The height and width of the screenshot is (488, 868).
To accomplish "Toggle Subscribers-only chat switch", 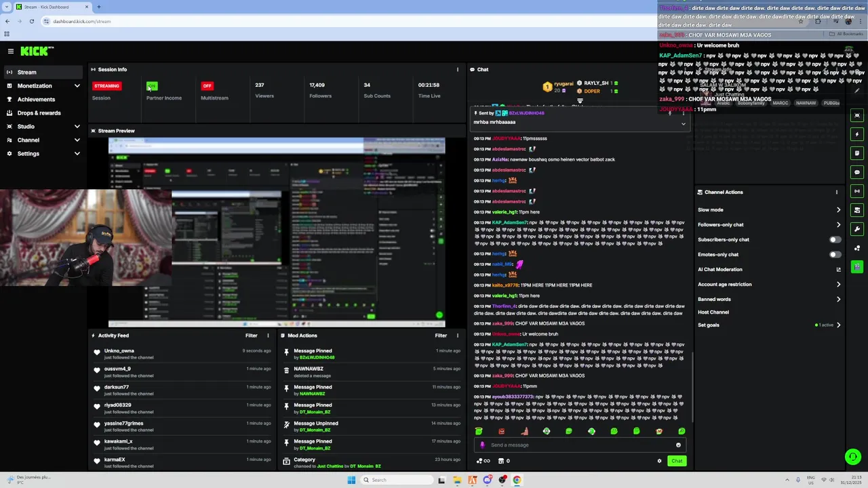I will (x=835, y=239).
